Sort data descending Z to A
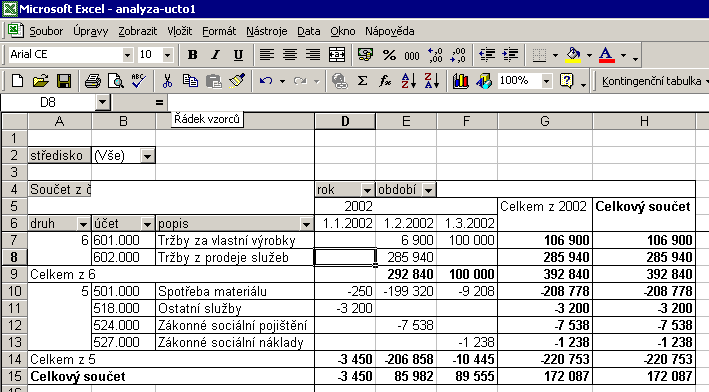 point(432,81)
